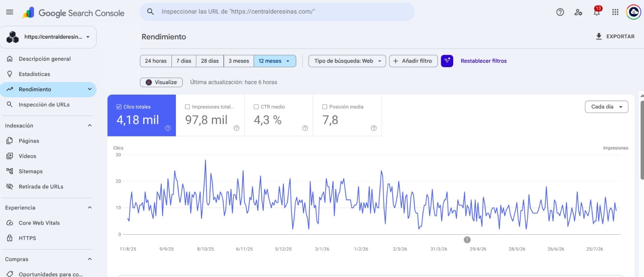Uncheck the Clics totales checkbox

click(x=119, y=107)
